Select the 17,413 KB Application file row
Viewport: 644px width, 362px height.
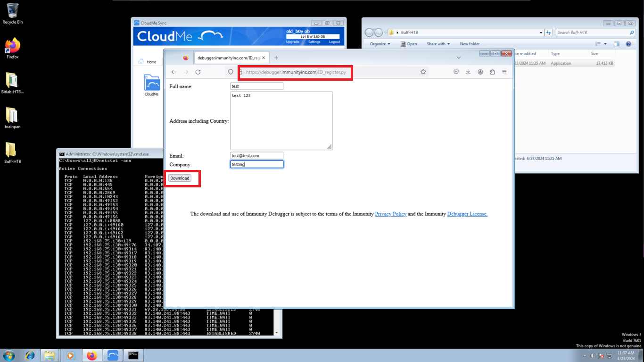pyautogui.click(x=564, y=63)
